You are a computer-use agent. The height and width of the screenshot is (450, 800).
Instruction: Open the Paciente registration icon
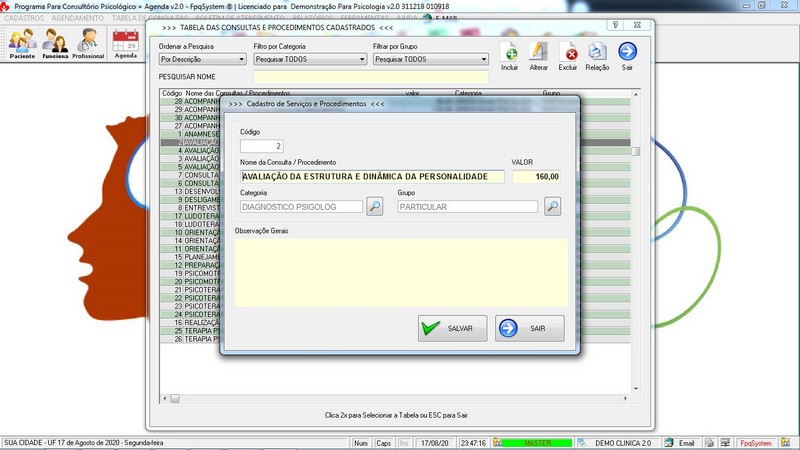point(22,43)
